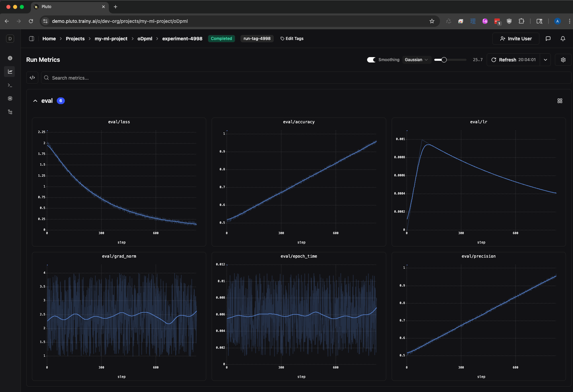The image size is (573, 392).
Task: Click the smoothing amount slider handle
Action: 444,60
